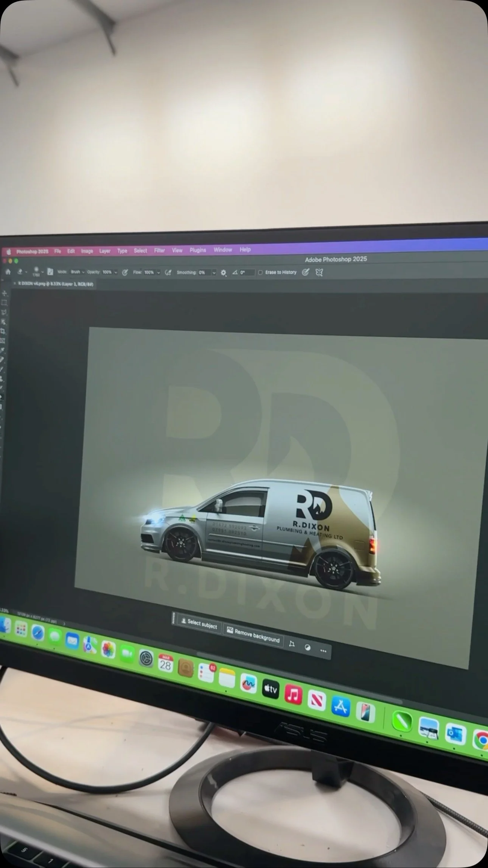This screenshot has width=488, height=868.
Task: Click the Home icon in options bar
Action: pyautogui.click(x=8, y=272)
